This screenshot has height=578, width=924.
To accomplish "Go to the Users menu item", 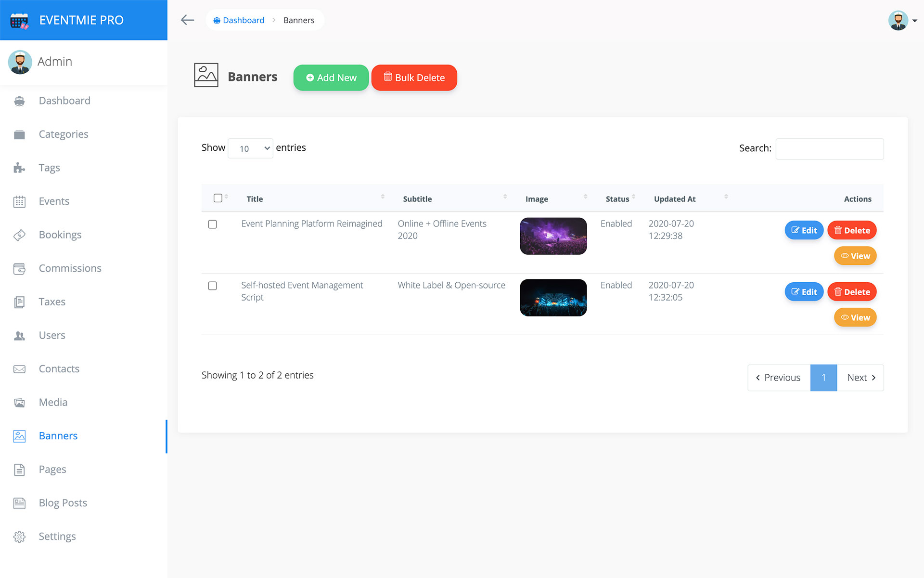I will [52, 335].
